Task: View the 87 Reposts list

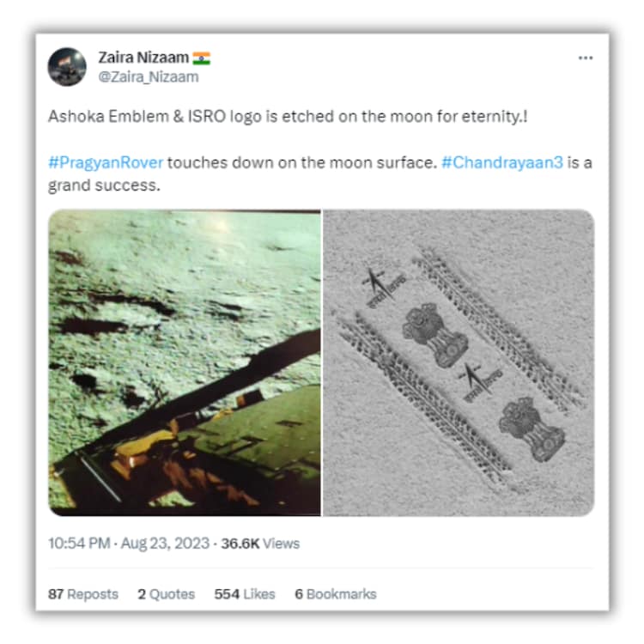Action: point(83,594)
